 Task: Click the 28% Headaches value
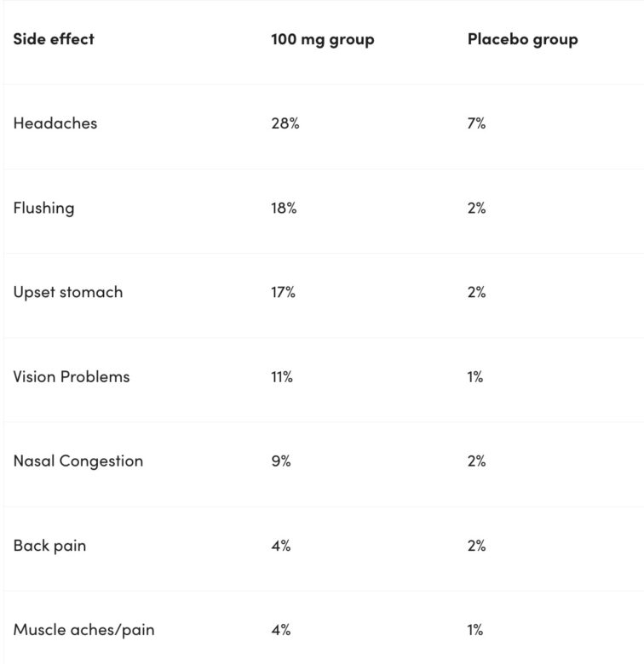[x=285, y=123]
